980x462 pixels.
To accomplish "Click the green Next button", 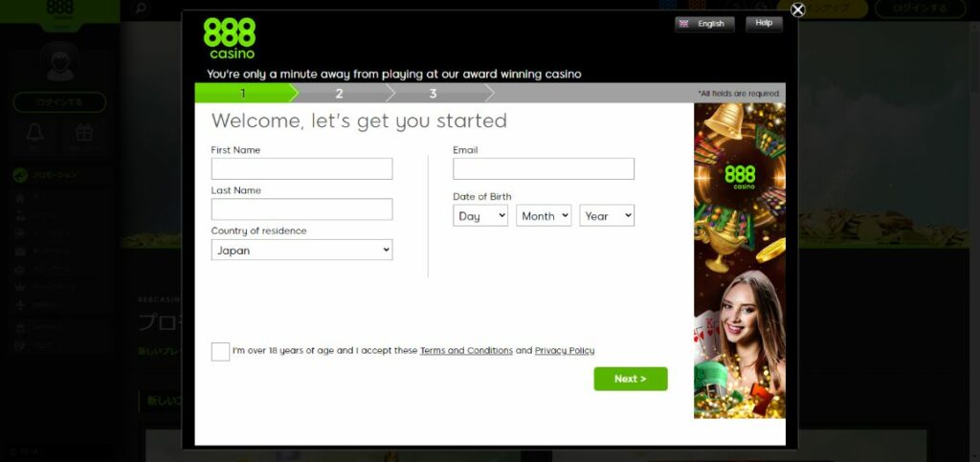I will [630, 379].
